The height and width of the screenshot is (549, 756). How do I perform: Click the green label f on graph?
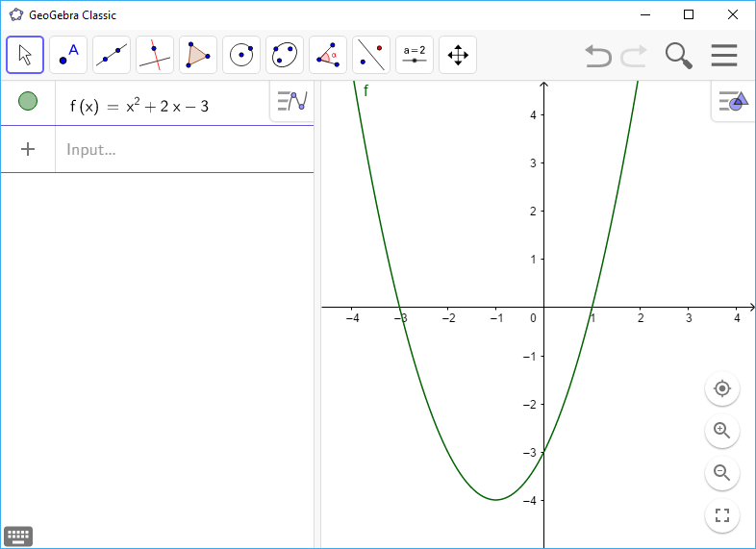click(x=365, y=90)
